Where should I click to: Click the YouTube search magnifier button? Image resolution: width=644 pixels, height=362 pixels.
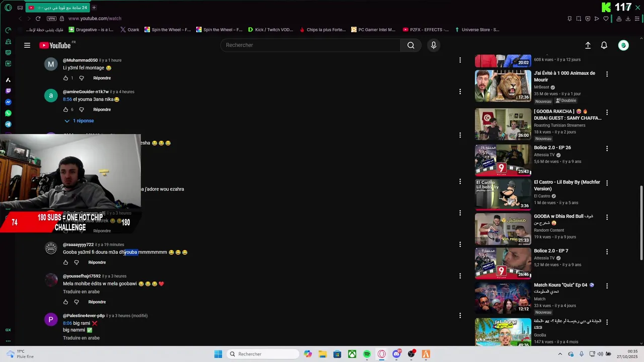[x=411, y=45]
